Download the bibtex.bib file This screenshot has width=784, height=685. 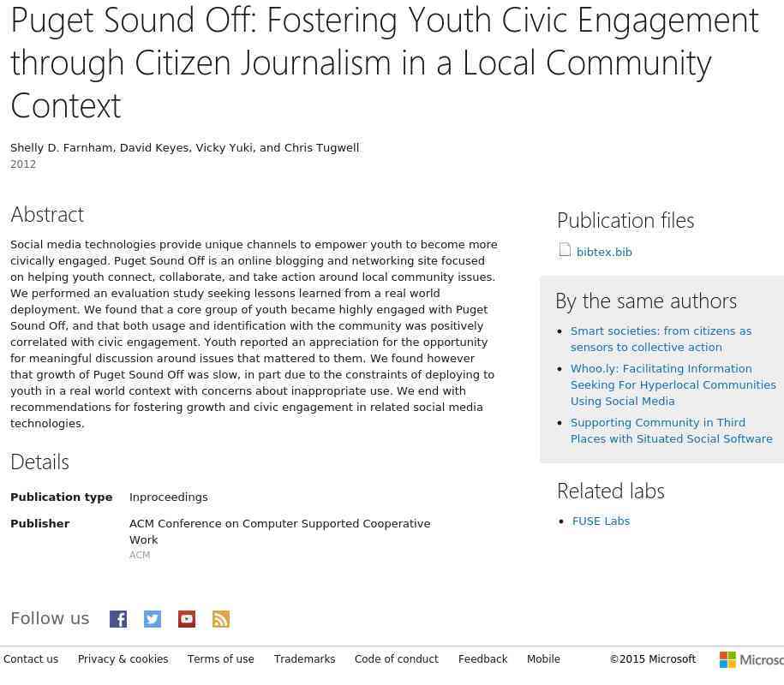(604, 252)
